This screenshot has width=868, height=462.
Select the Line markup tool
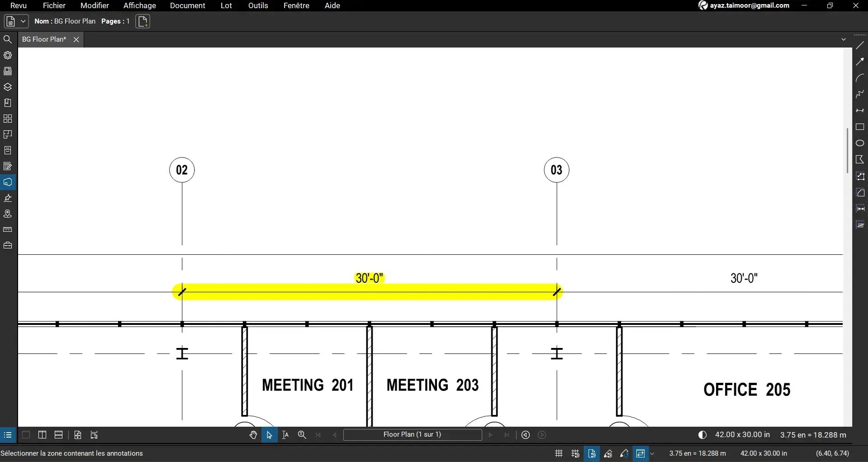click(860, 45)
